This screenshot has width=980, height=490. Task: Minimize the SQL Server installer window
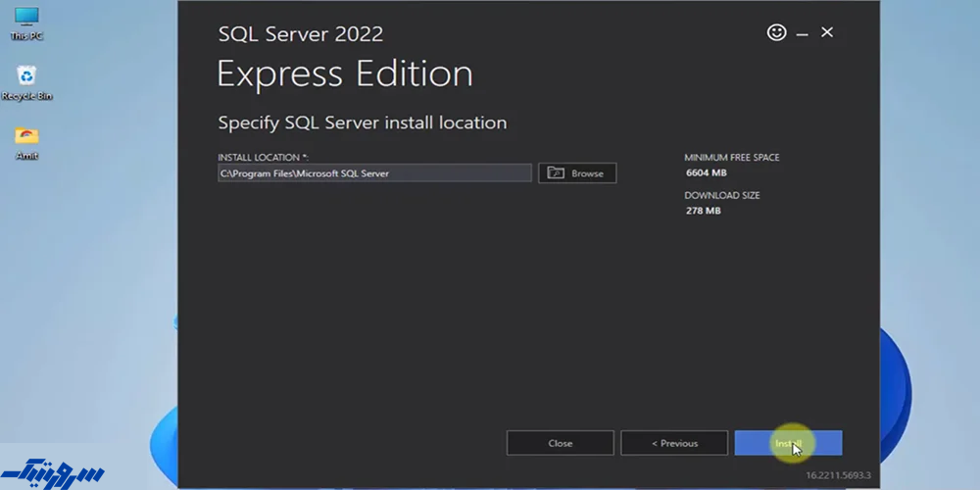[x=803, y=33]
